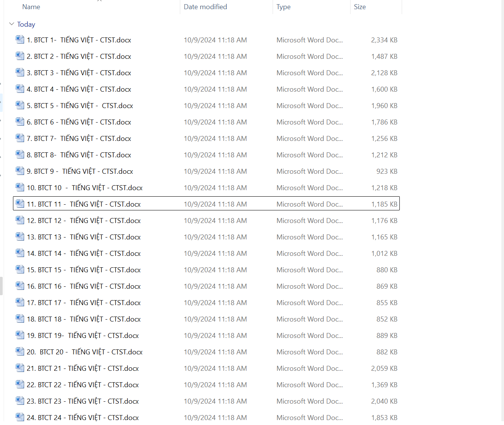Screen dimensions: 504x425
Task: Click the 1,369 KB size value
Action: point(384,385)
